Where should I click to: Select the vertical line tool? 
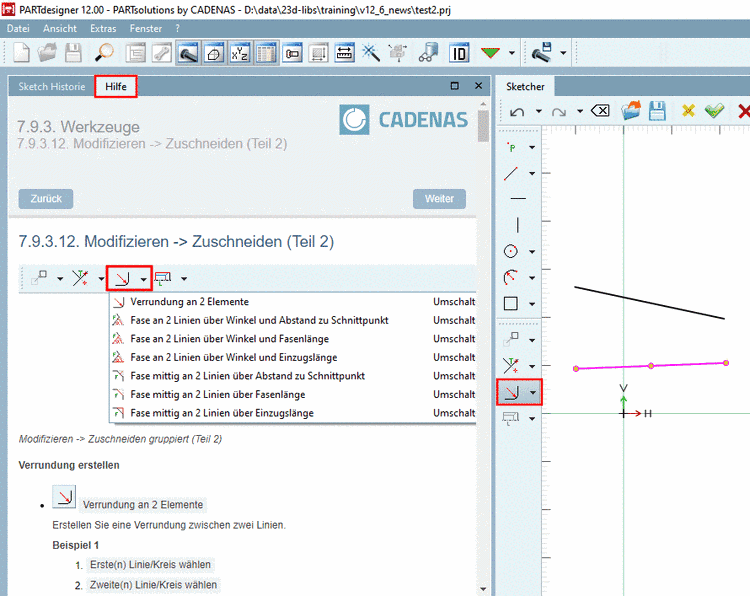pyautogui.click(x=518, y=224)
